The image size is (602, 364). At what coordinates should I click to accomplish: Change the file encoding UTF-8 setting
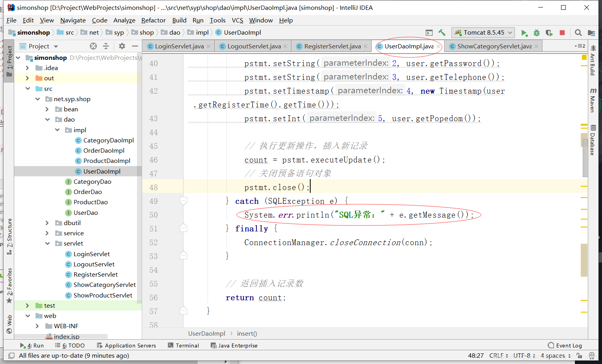524,356
